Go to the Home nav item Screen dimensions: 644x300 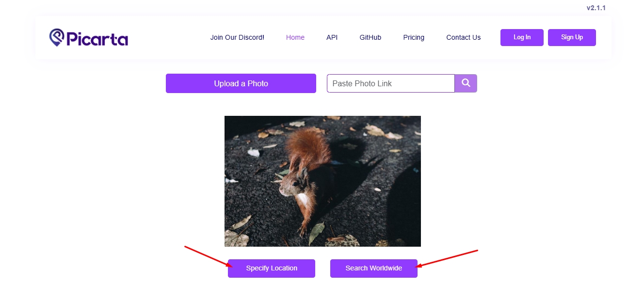point(295,37)
